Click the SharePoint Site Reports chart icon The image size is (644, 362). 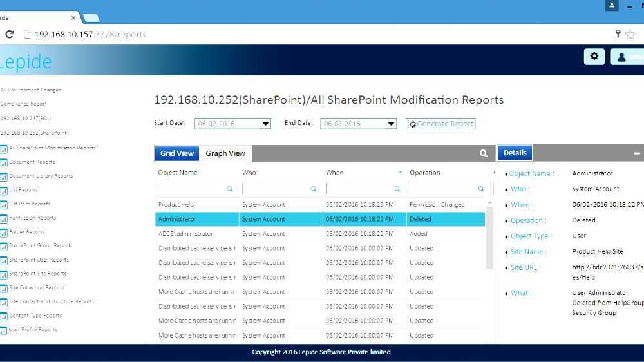point(4,274)
